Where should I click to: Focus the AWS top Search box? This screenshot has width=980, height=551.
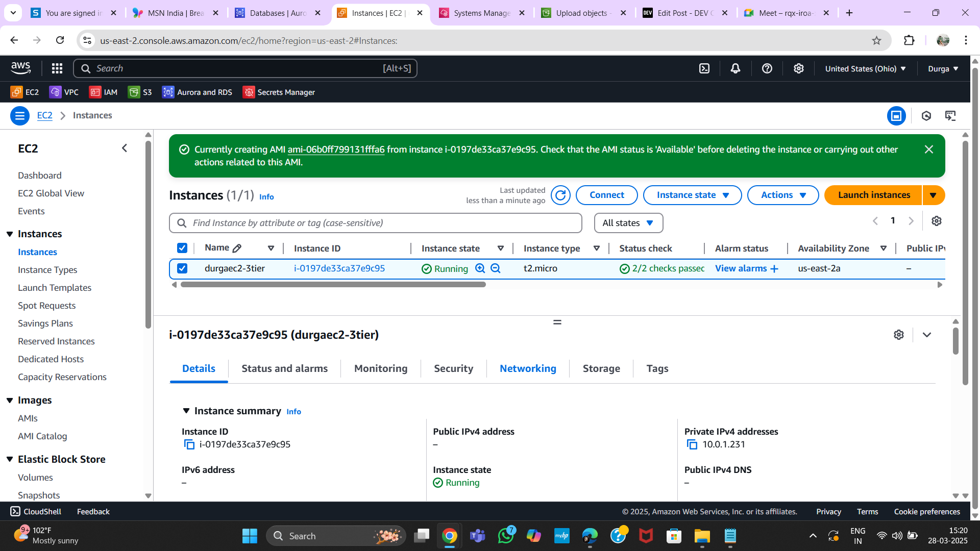pos(245,68)
